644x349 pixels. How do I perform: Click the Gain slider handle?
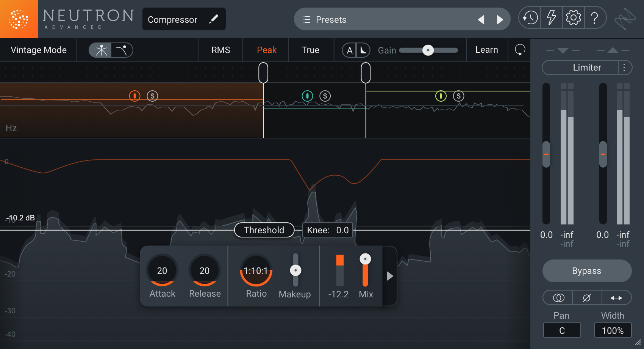428,50
